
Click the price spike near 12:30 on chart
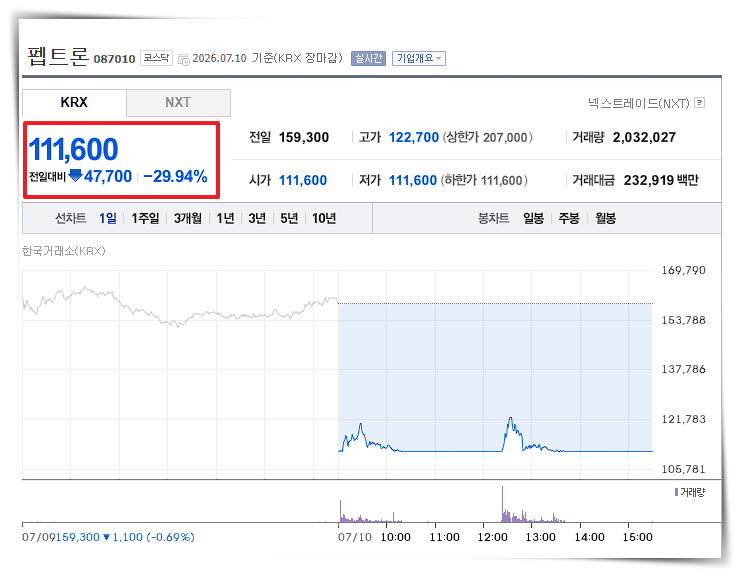click(510, 419)
